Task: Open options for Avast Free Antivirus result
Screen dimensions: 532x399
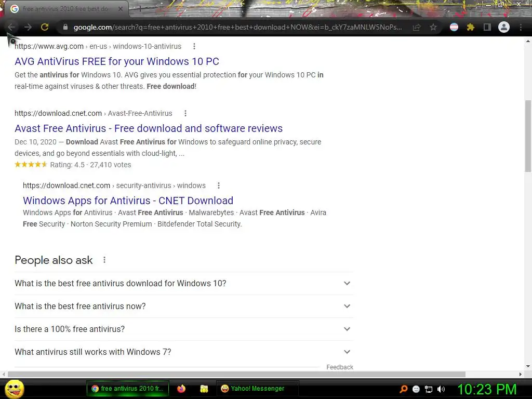Action: click(185, 113)
